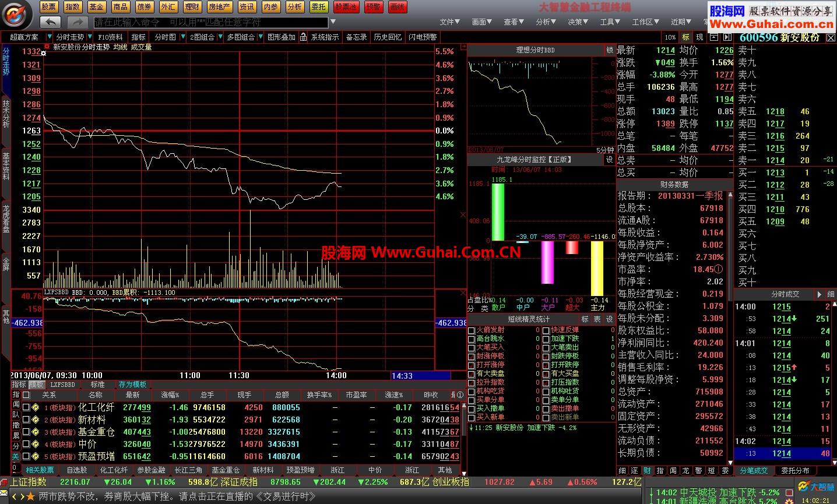
Task: Open the 股票 toolbar button
Action: coord(48,7)
